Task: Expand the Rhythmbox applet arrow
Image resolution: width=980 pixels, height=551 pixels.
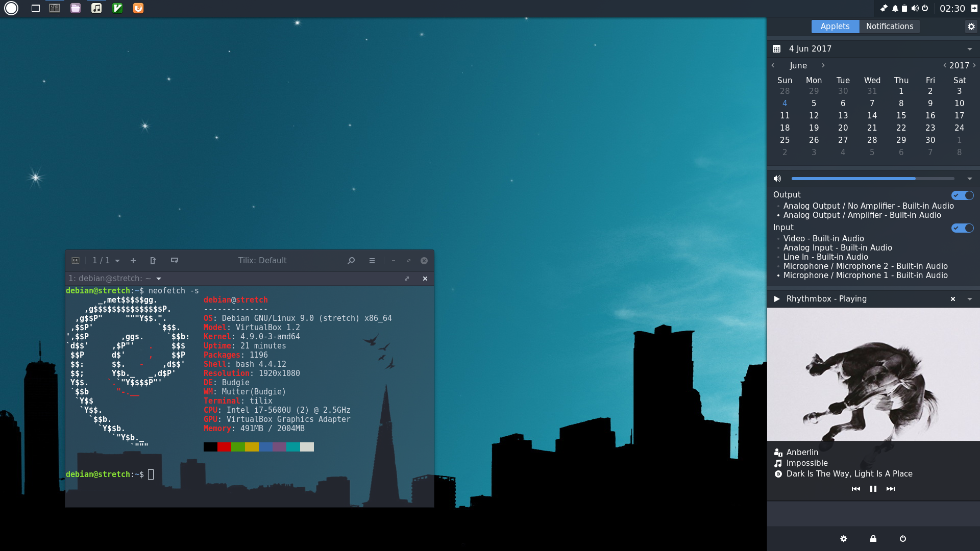Action: coord(969,299)
